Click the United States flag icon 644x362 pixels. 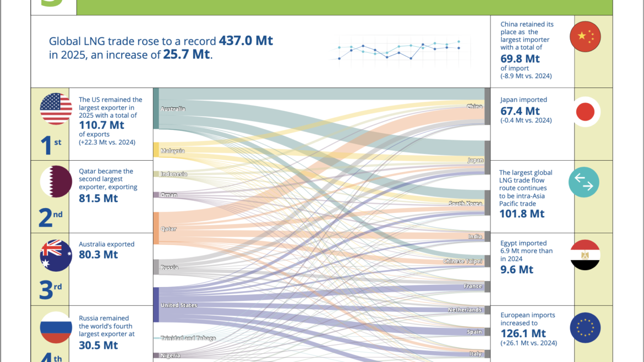[x=56, y=109]
